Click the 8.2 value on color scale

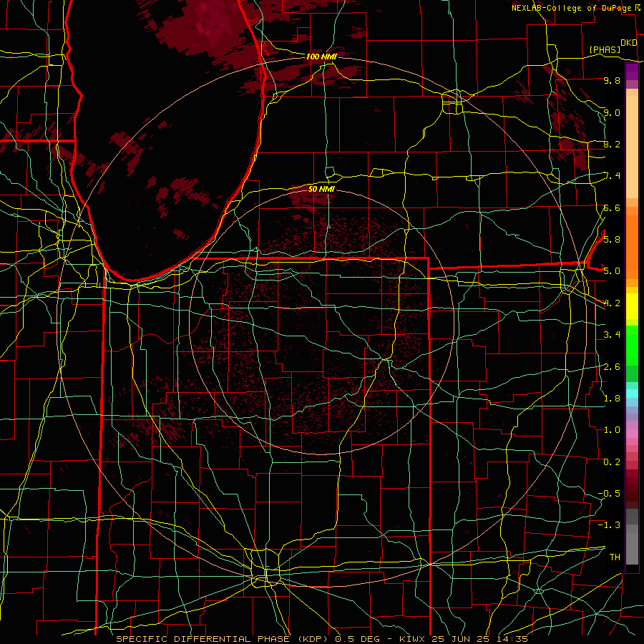click(612, 144)
